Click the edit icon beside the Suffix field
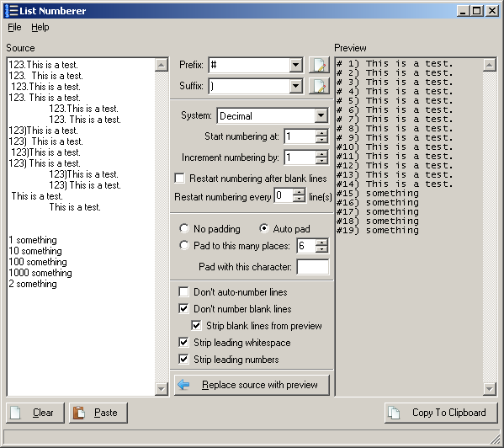The image size is (504, 448). pos(319,86)
